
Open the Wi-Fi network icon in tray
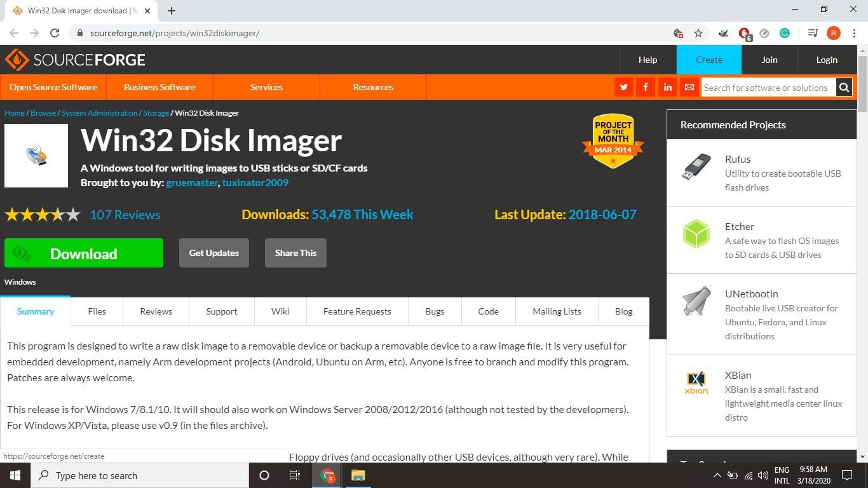pos(748,475)
